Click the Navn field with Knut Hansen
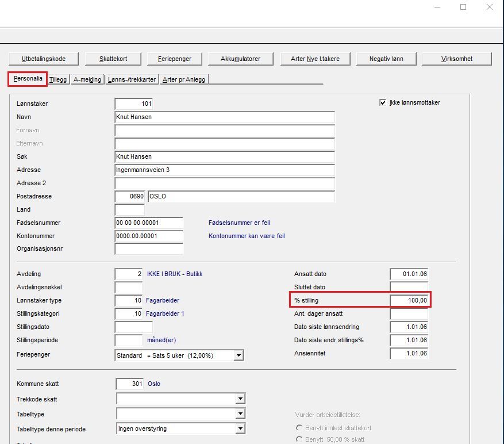Image resolution: width=504 pixels, height=444 pixels. (x=225, y=117)
